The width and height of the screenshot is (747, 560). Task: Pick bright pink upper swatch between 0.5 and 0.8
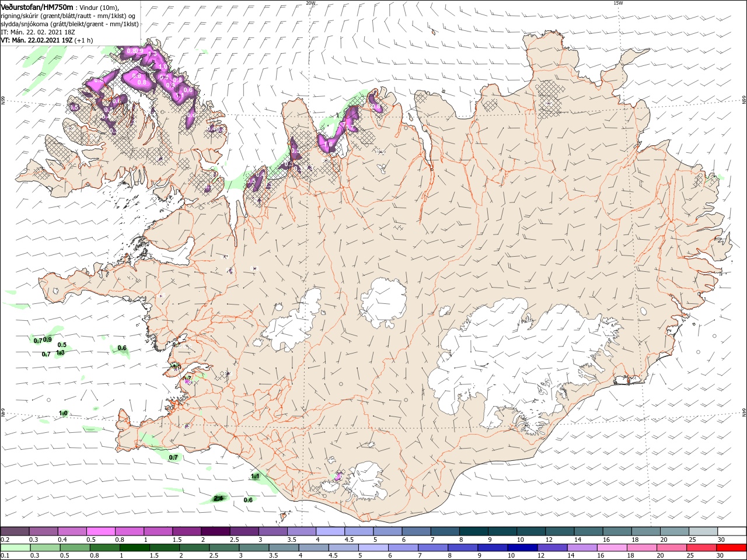100,531
